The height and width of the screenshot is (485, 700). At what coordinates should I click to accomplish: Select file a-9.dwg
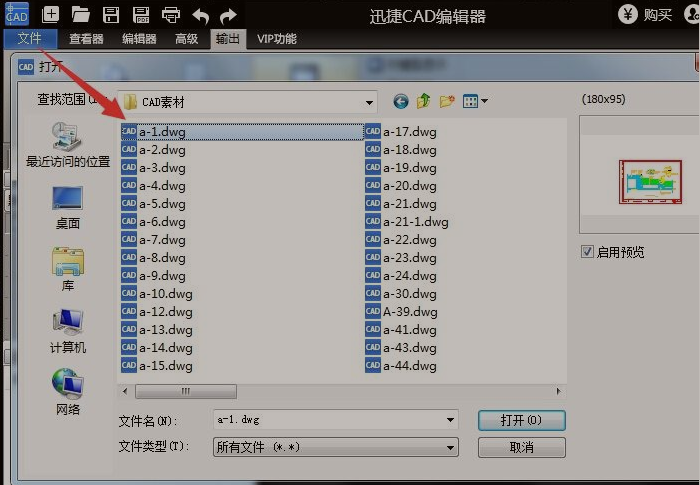(154, 275)
